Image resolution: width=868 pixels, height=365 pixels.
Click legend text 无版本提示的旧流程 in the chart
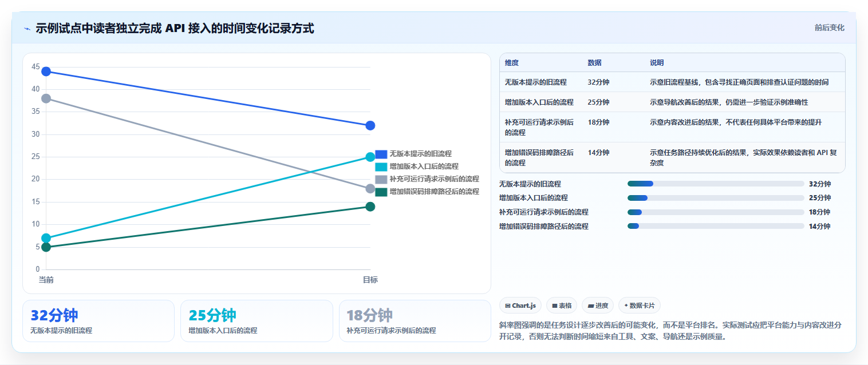point(420,154)
